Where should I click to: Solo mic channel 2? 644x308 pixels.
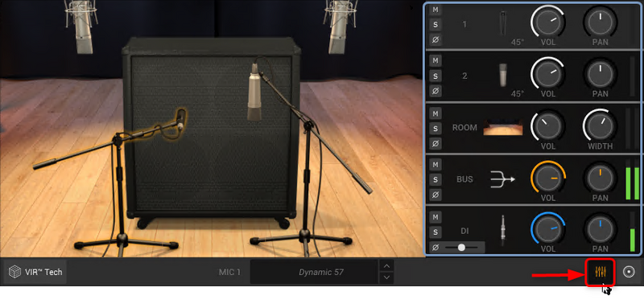tap(436, 76)
